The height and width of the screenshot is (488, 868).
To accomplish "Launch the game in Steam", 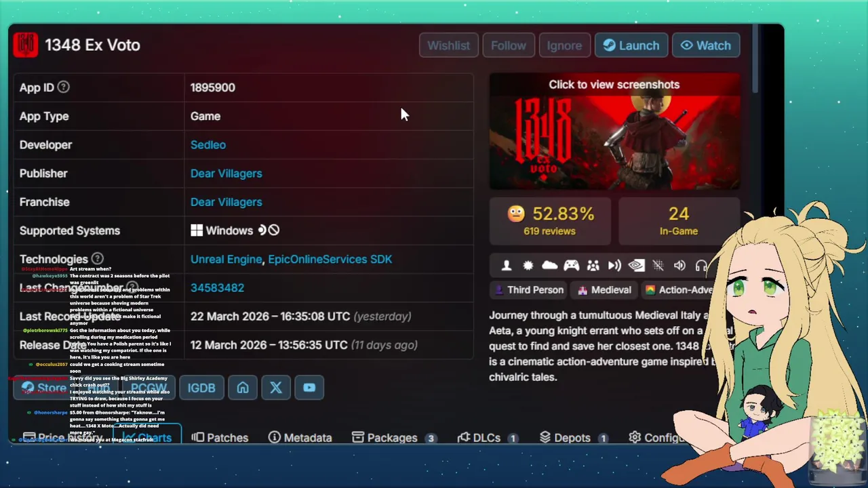I will tap(631, 45).
